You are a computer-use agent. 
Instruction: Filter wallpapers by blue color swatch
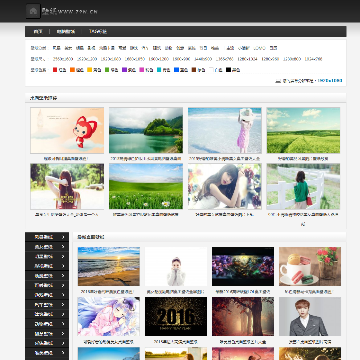tap(176, 70)
